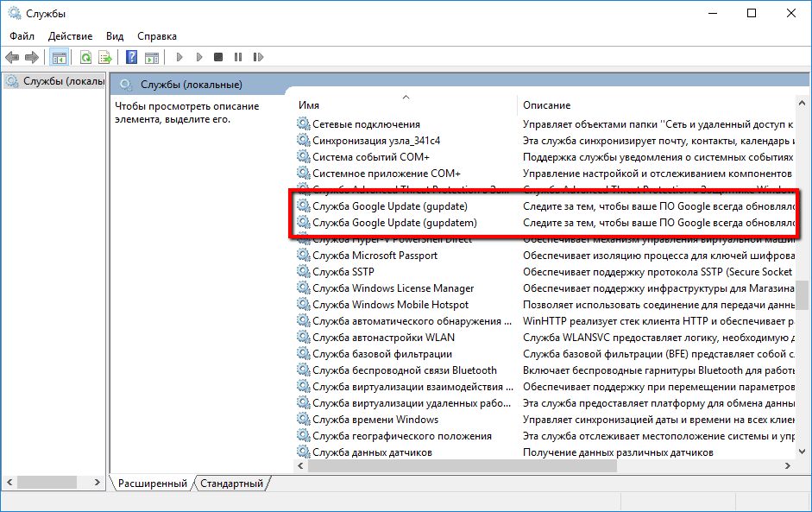Select Служба беспроводной связи Bluetooth

coord(405,370)
